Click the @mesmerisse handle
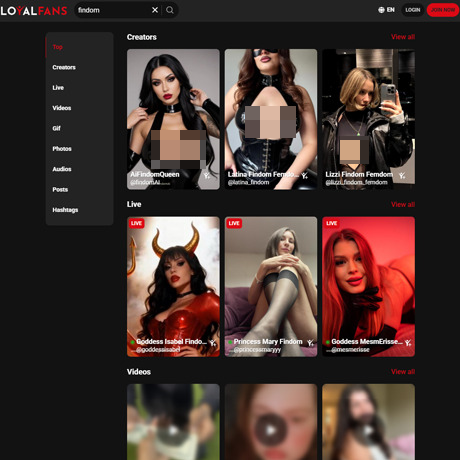 350,350
